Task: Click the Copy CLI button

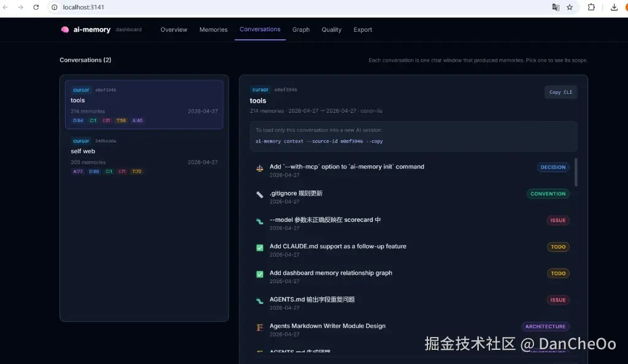Action: 561,92
